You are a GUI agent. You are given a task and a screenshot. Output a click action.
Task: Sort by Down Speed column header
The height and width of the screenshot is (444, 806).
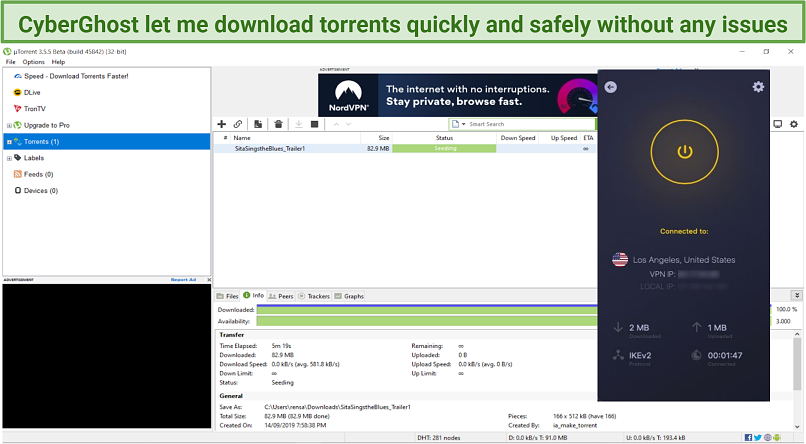coord(518,138)
